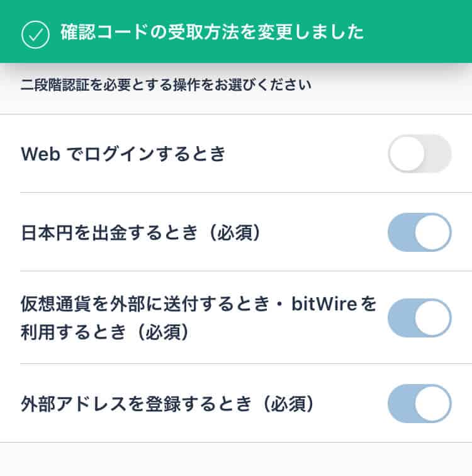Image resolution: width=472 pixels, height=476 pixels.
Task: Tap the 確認コードの受取方法を変更しました message
Action: click(212, 32)
